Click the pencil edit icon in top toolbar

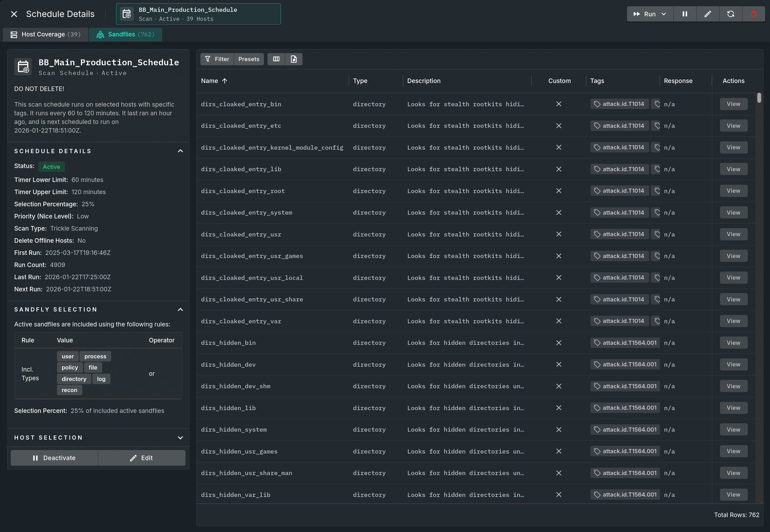pyautogui.click(x=707, y=14)
